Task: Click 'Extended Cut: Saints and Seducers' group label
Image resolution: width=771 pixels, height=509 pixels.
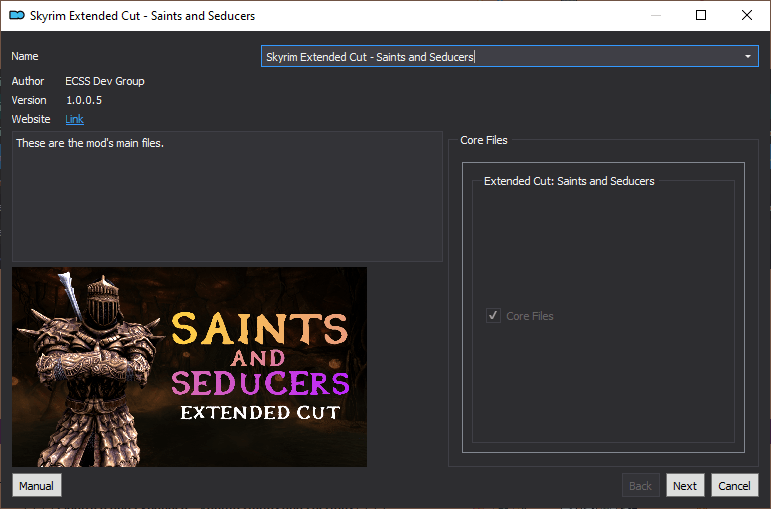Action: tap(569, 181)
